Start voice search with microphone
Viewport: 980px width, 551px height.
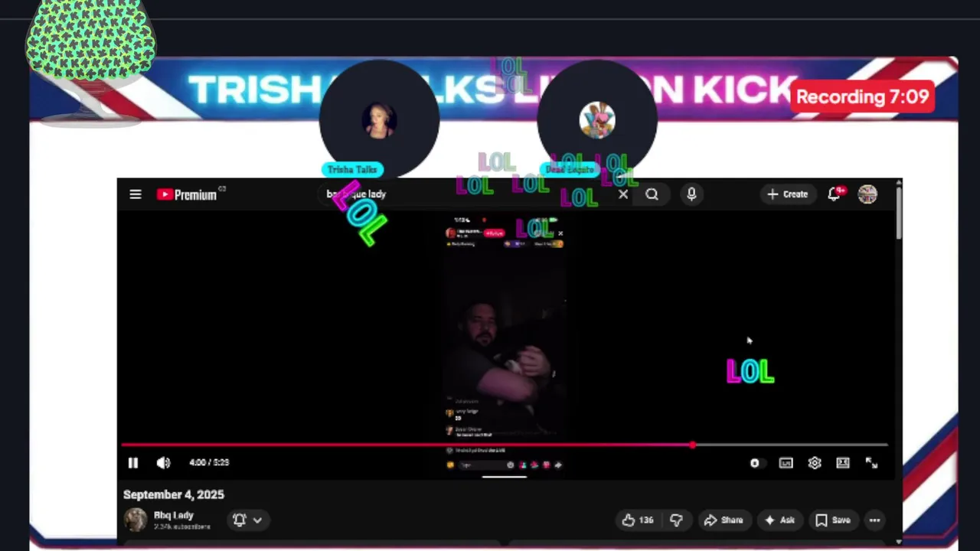pyautogui.click(x=691, y=194)
